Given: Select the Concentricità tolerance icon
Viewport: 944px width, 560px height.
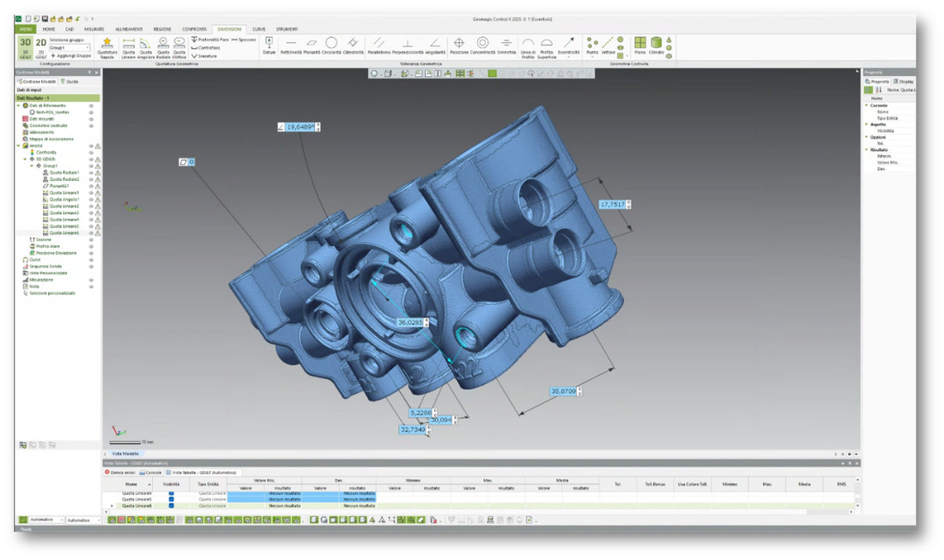Looking at the screenshot, I should point(482,43).
